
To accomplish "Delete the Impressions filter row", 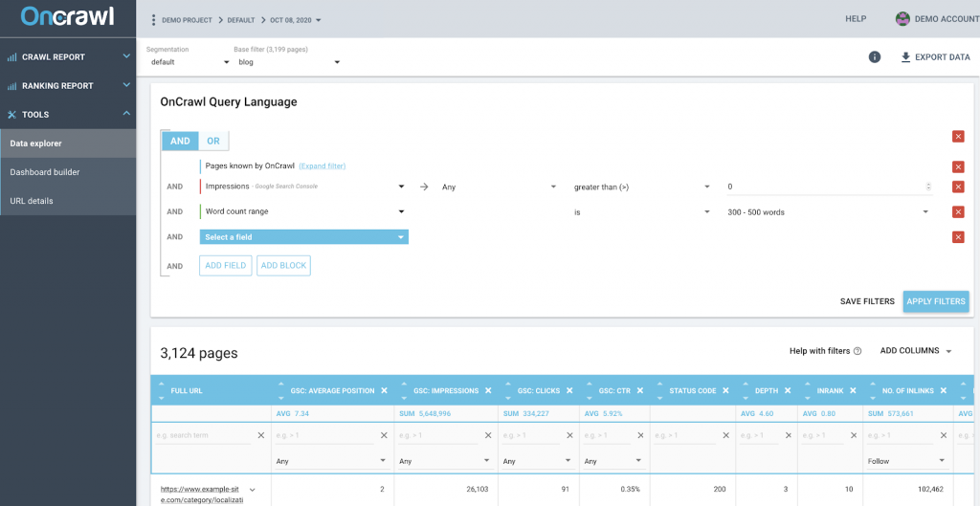I will 958,187.
